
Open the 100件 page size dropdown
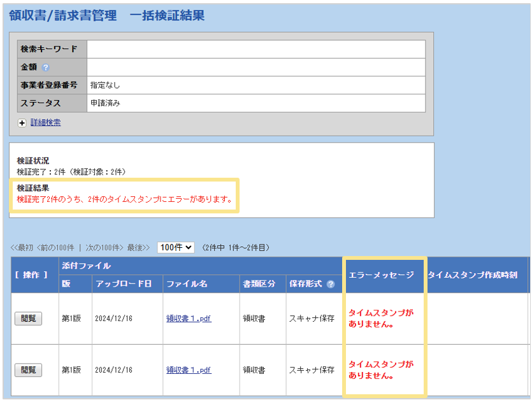176,247
